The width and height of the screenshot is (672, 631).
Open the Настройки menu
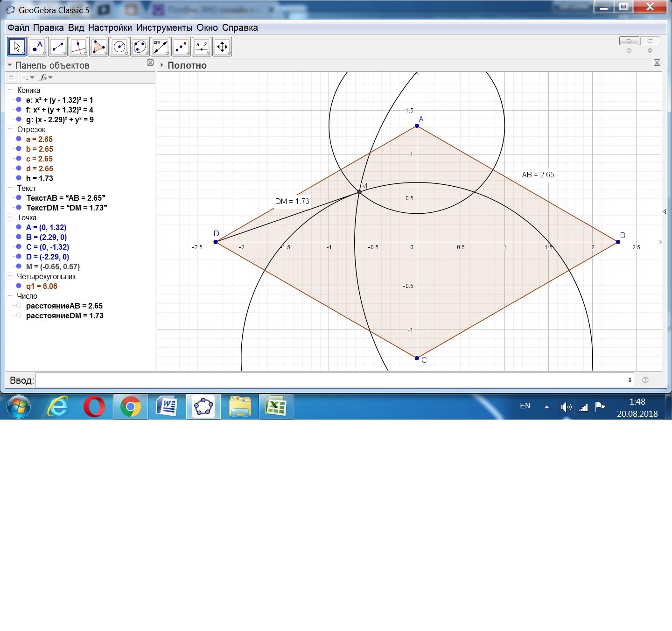110,28
